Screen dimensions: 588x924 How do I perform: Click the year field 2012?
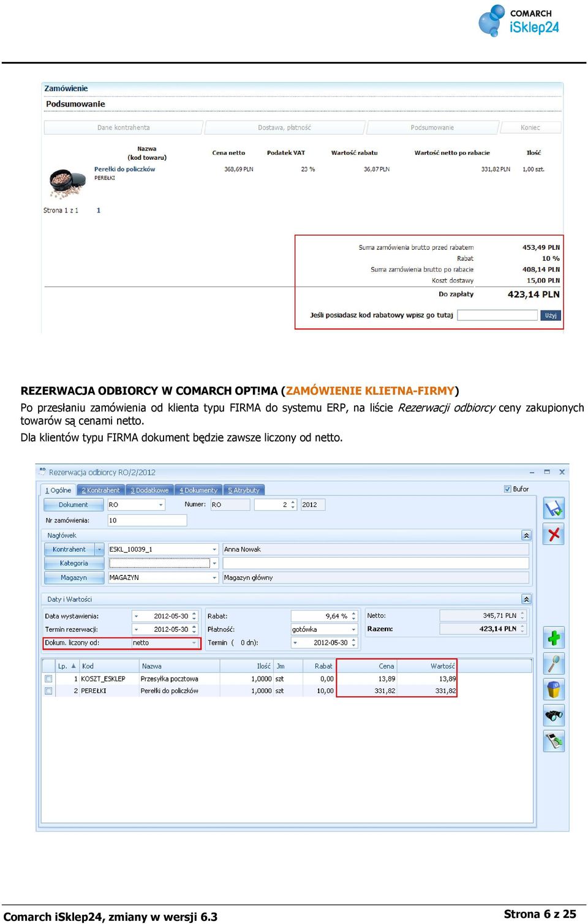312,505
